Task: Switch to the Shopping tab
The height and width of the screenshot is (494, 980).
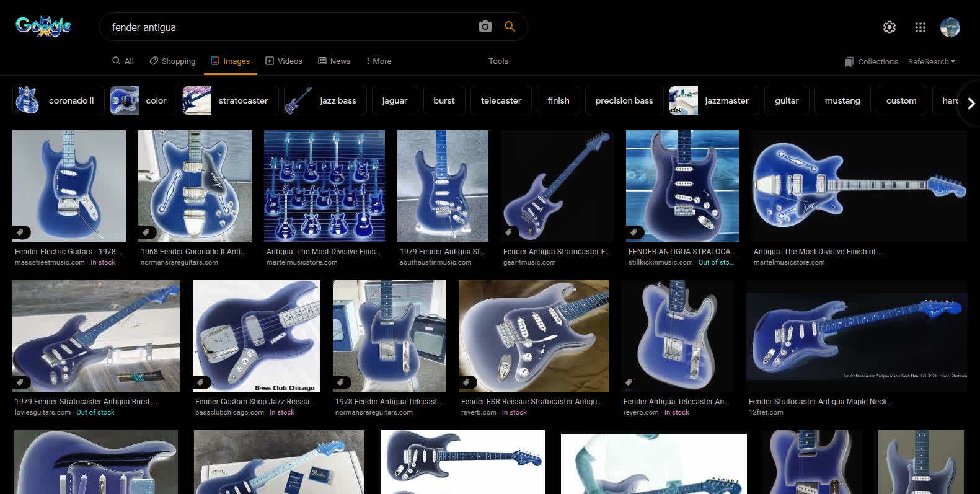Action: click(x=172, y=61)
